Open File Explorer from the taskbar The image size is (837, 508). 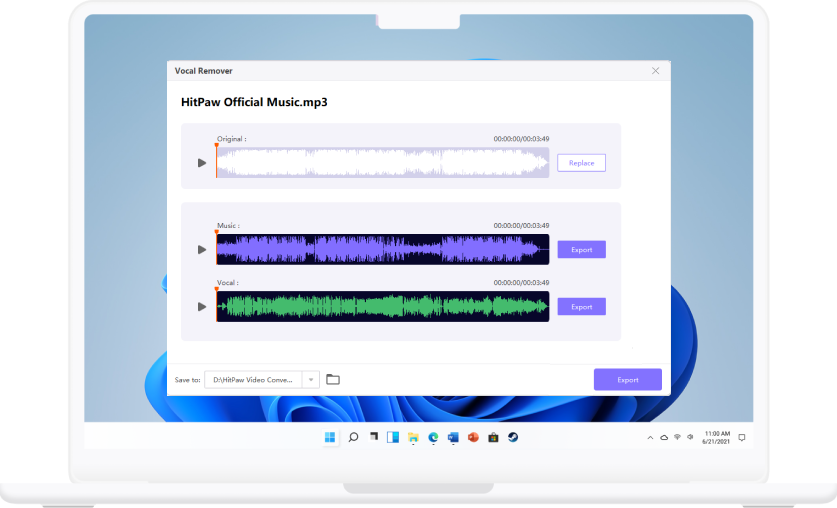[x=413, y=438]
